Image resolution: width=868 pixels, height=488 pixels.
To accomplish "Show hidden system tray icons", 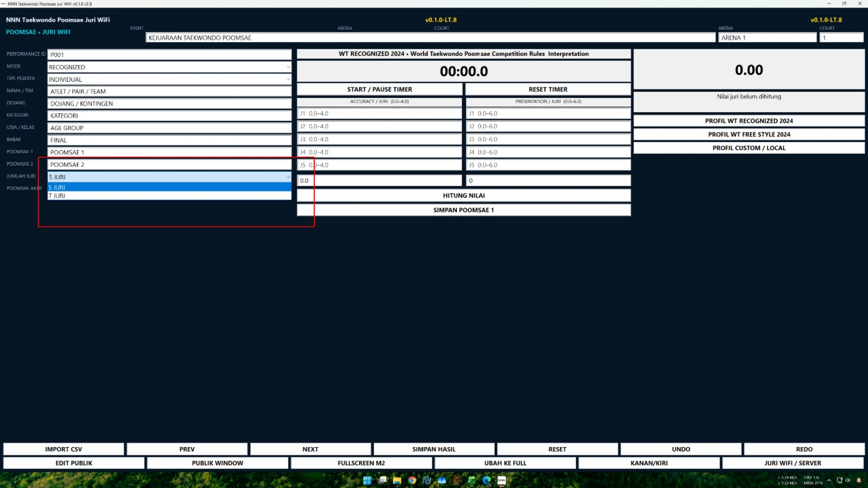I will click(829, 480).
